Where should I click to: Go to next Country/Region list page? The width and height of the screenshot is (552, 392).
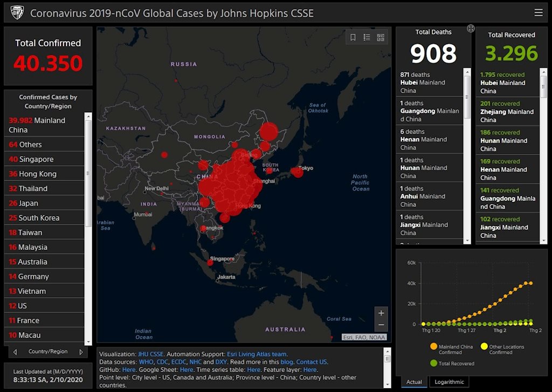81,352
